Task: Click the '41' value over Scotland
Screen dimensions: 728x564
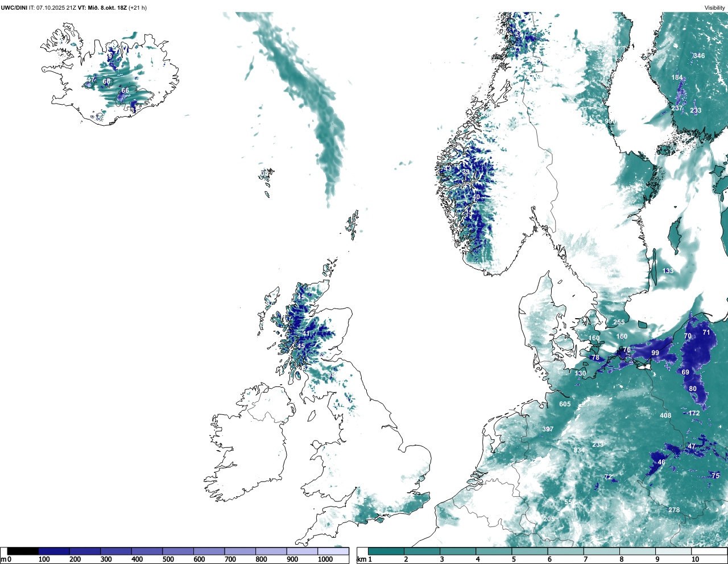Action: click(x=307, y=334)
